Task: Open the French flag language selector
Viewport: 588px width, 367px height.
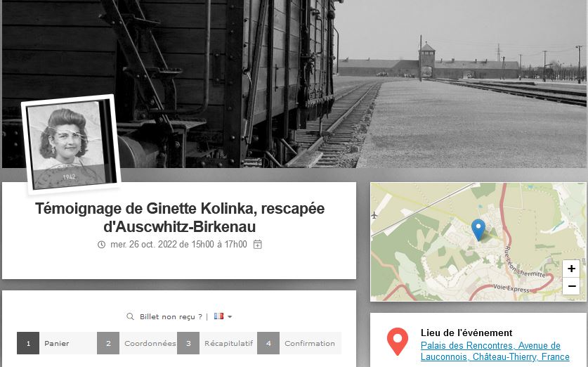Action: [x=218, y=316]
